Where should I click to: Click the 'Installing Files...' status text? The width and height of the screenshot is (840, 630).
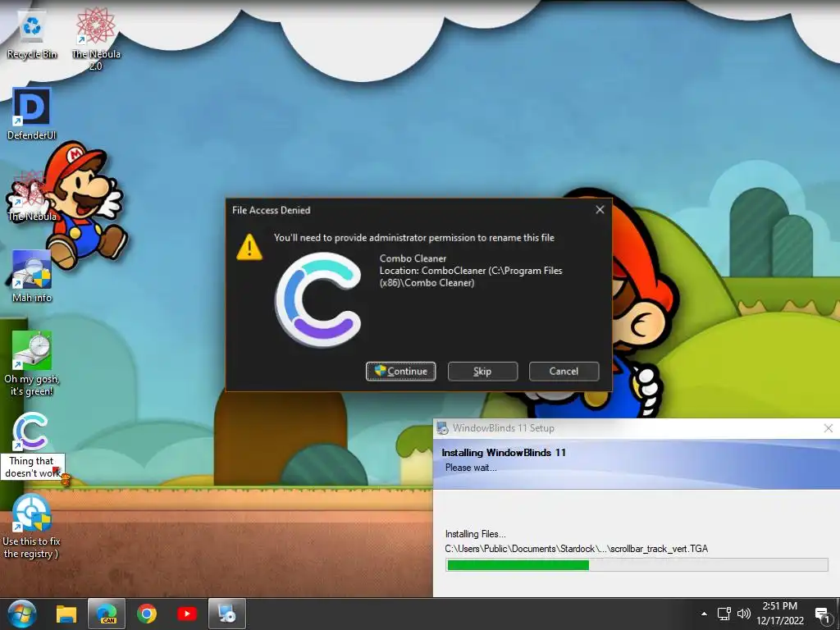pyautogui.click(x=475, y=534)
